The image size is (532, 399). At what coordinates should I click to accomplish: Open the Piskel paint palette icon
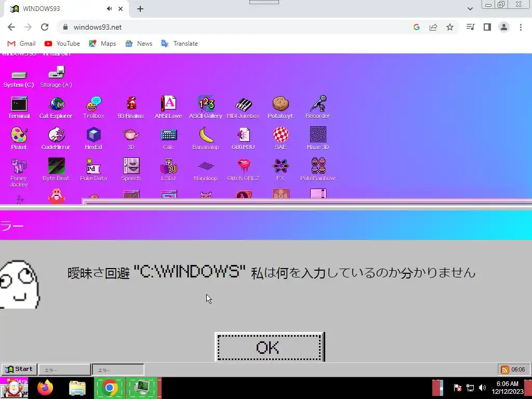coord(19,138)
